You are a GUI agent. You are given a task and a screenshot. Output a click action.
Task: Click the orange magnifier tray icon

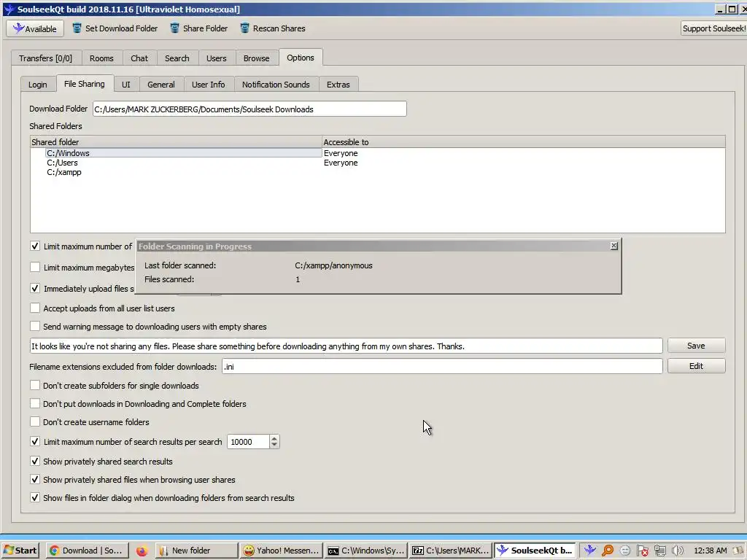tap(608, 551)
